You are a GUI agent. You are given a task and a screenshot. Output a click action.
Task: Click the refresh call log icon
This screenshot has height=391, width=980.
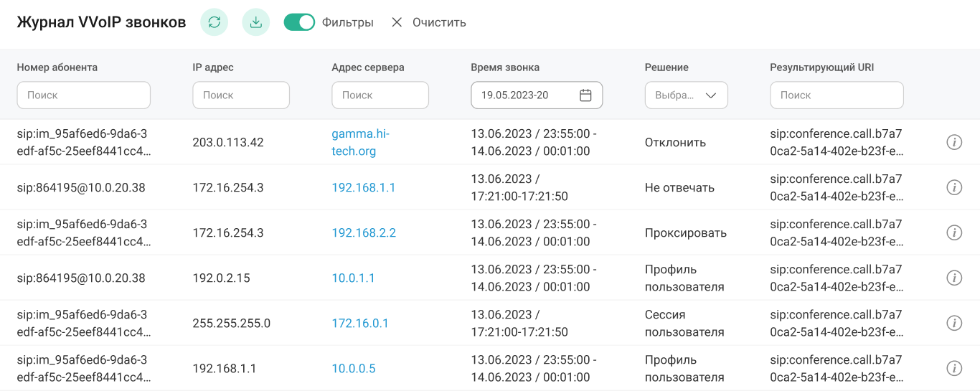coord(214,22)
